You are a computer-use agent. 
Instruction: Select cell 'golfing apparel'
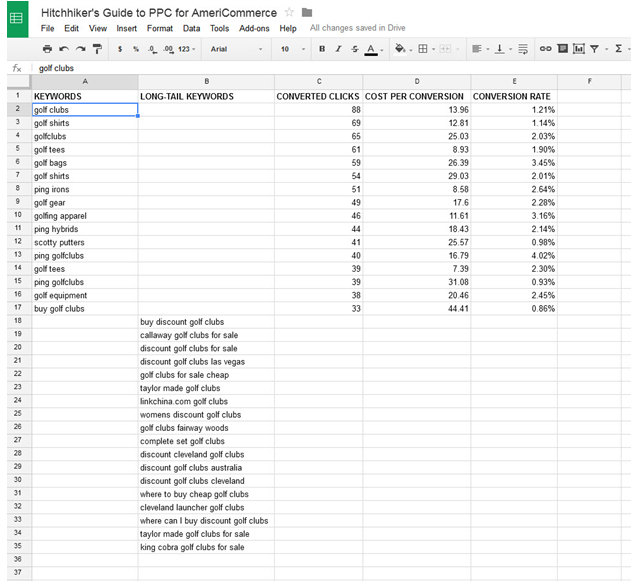[x=85, y=216]
